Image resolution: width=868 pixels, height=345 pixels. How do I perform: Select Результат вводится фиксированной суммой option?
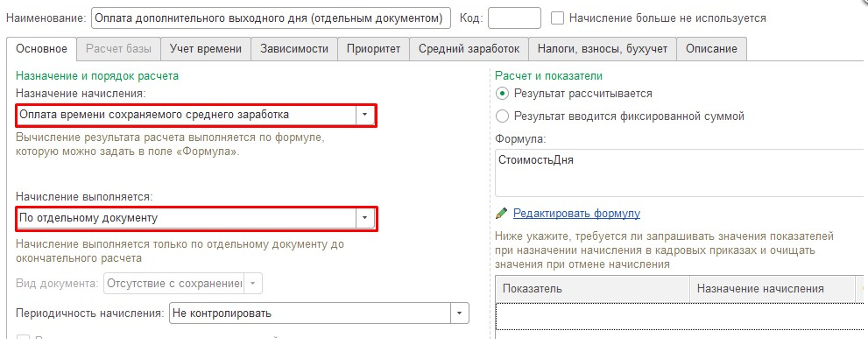point(502,116)
